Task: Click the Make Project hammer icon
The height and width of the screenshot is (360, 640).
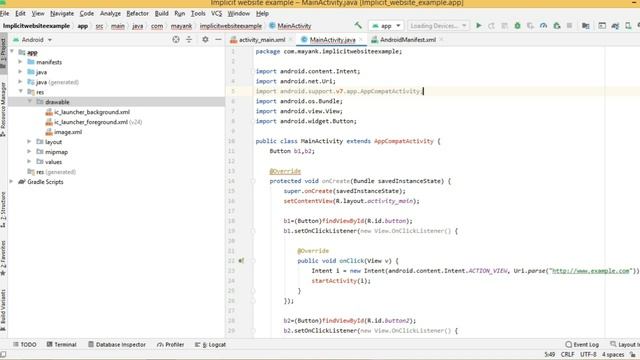Action: point(358,25)
